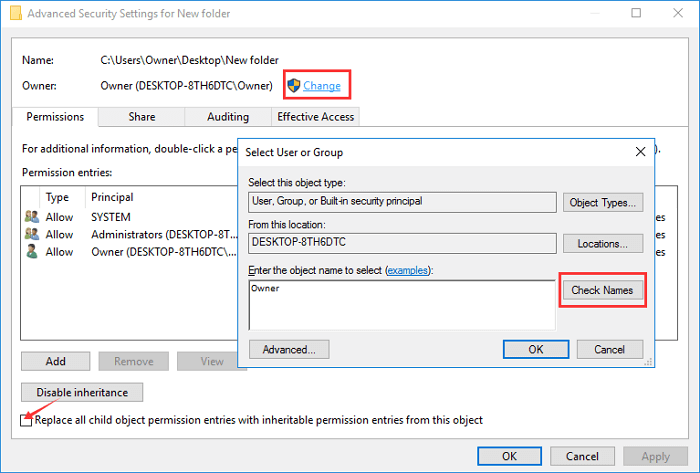Switch to the Auditing tab
The width and height of the screenshot is (700, 473).
click(x=228, y=117)
